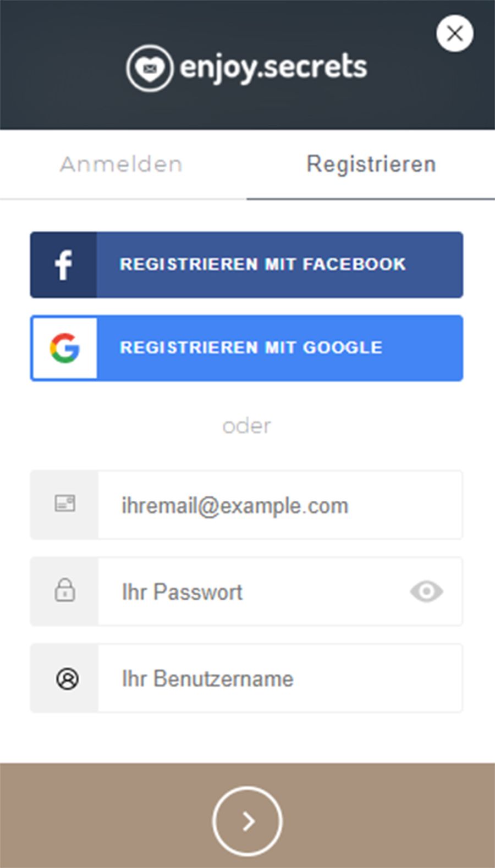This screenshot has height=868, width=495.
Task: Focus the Ihr Passwort field
Action: pos(280,591)
